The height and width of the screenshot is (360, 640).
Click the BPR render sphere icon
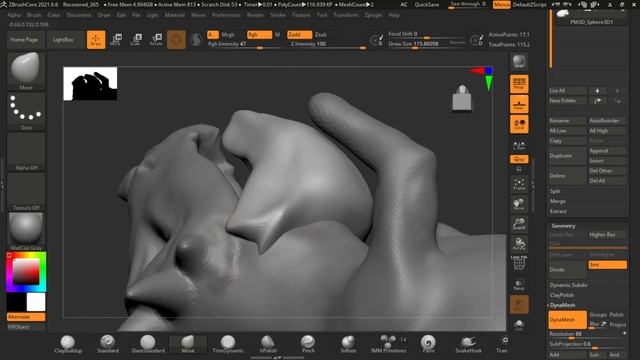tap(519, 61)
